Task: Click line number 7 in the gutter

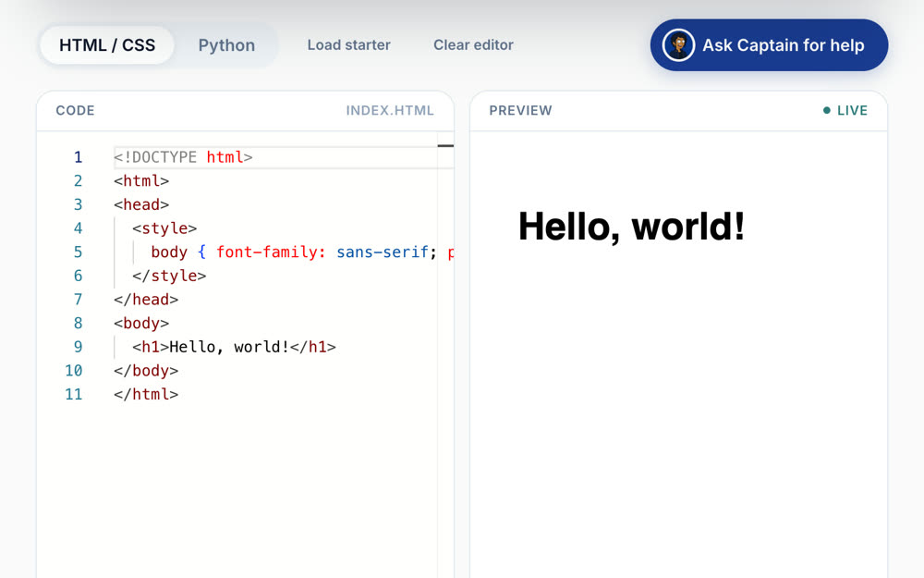Action: click(78, 299)
